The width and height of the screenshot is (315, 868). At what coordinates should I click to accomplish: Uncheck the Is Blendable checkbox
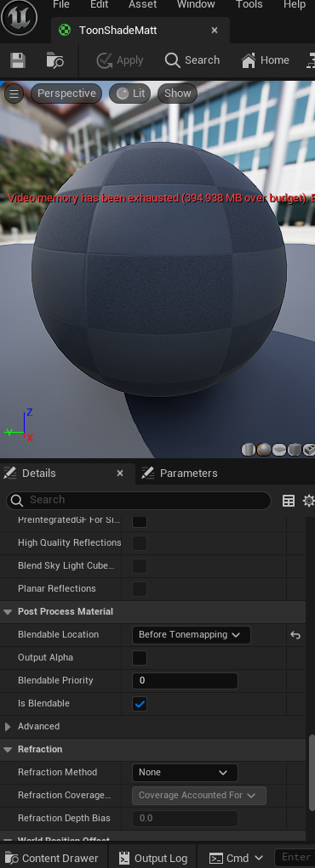coord(140,704)
